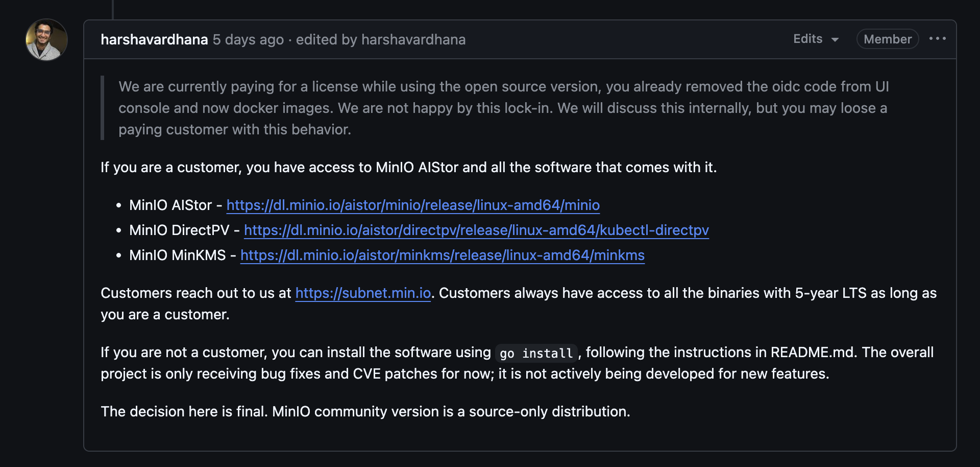
Task: Click the "MinIO DirectPV" bullet label
Action: point(179,230)
